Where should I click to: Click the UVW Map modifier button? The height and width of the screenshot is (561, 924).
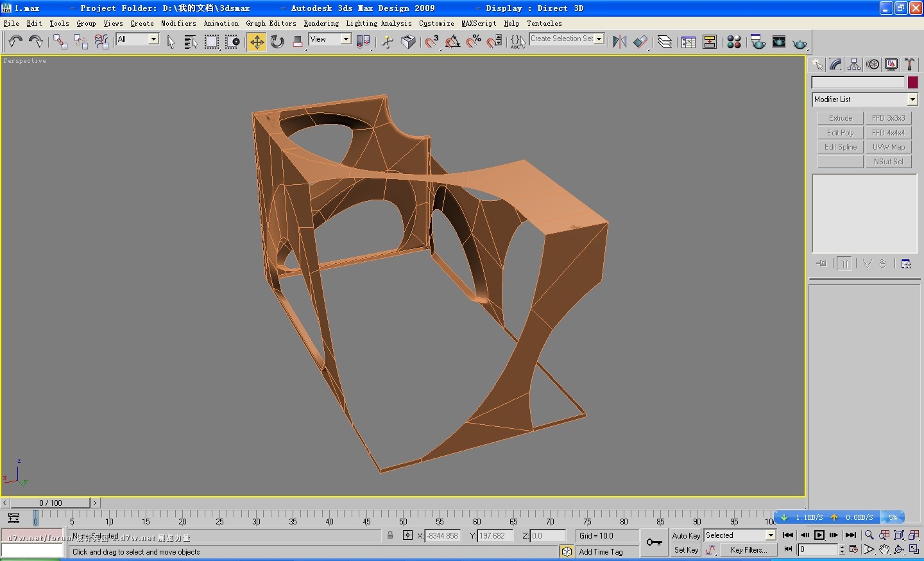(x=889, y=147)
